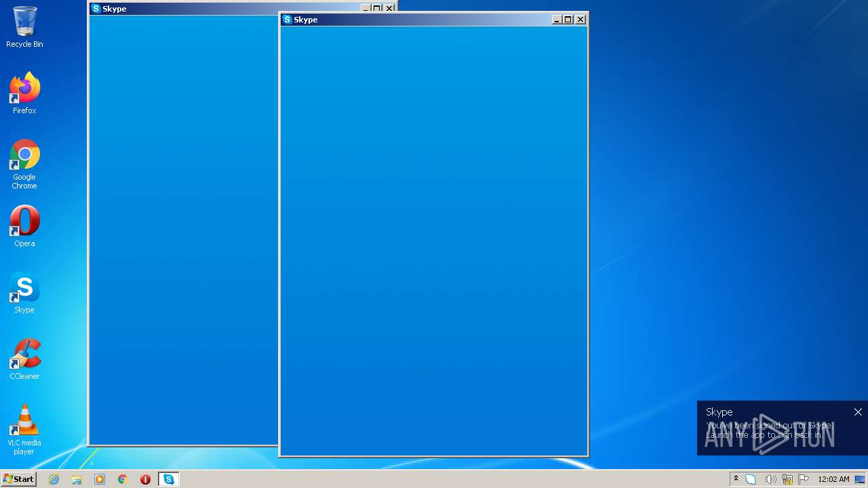Click the 12:02 AM clock
The image size is (868, 488).
pos(833,479)
